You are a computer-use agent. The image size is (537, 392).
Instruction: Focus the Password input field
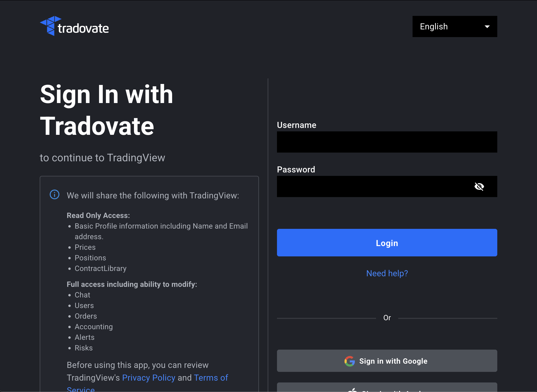387,186
